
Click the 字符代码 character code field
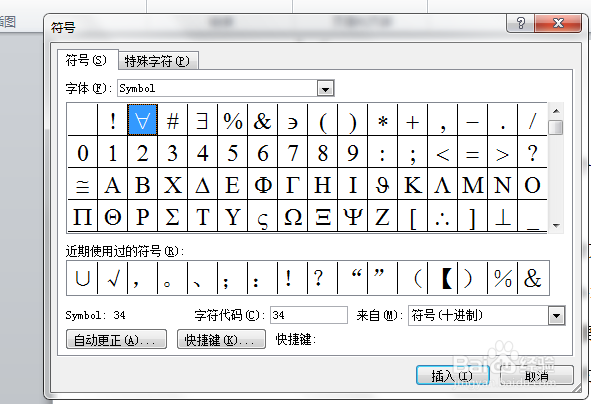309,315
